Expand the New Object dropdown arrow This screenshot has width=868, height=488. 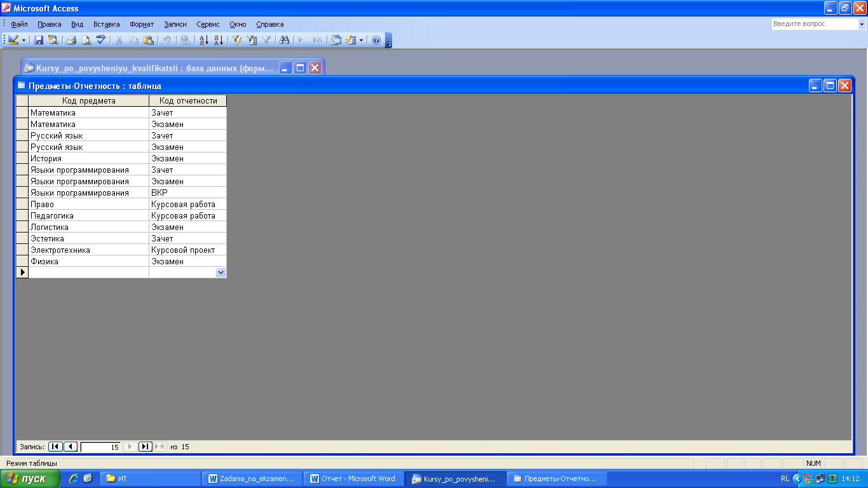click(x=361, y=39)
